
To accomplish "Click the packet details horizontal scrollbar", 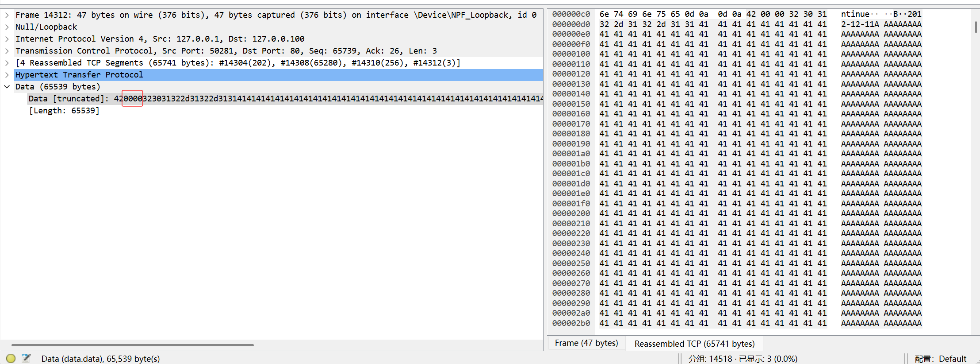I will pos(133,345).
